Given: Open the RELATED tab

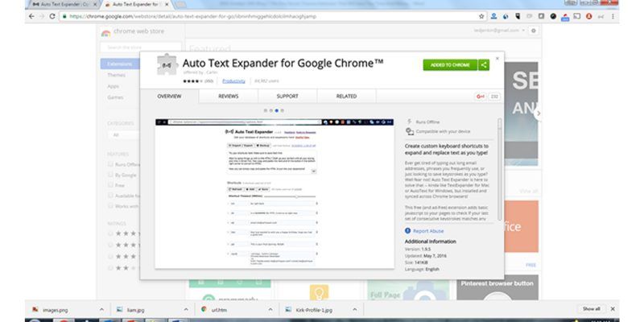Looking at the screenshot, I should click(346, 96).
